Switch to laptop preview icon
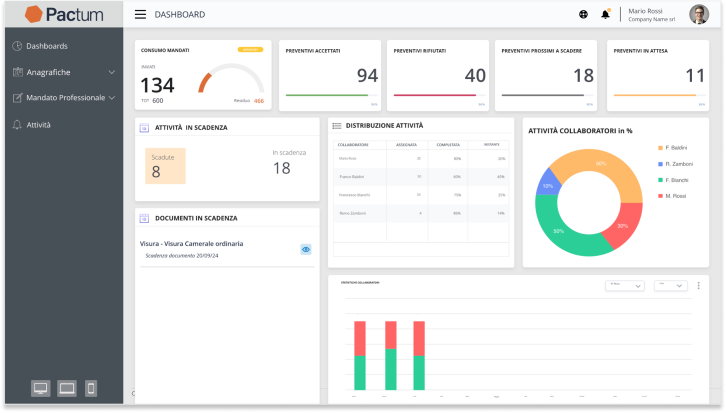726x413 pixels. pyautogui.click(x=67, y=388)
